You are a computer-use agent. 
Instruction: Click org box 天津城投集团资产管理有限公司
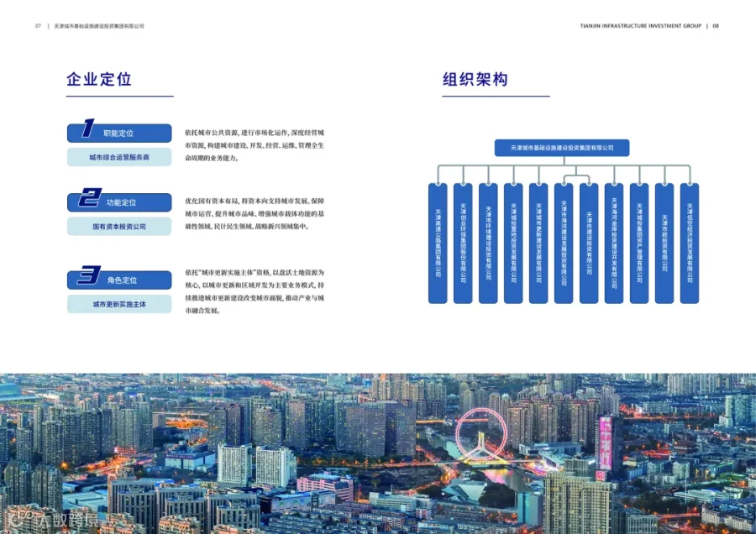click(639, 243)
